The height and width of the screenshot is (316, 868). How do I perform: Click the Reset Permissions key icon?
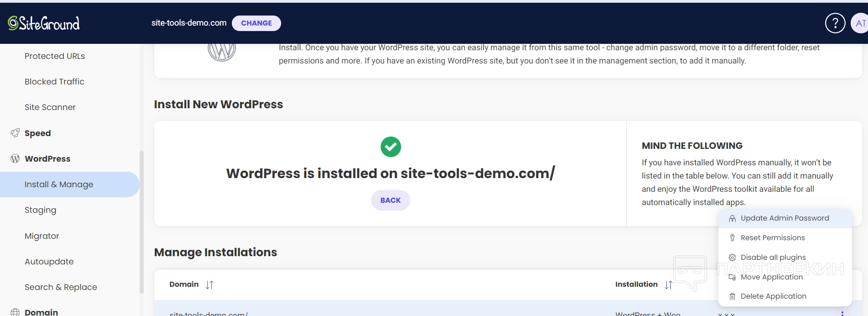coord(732,238)
